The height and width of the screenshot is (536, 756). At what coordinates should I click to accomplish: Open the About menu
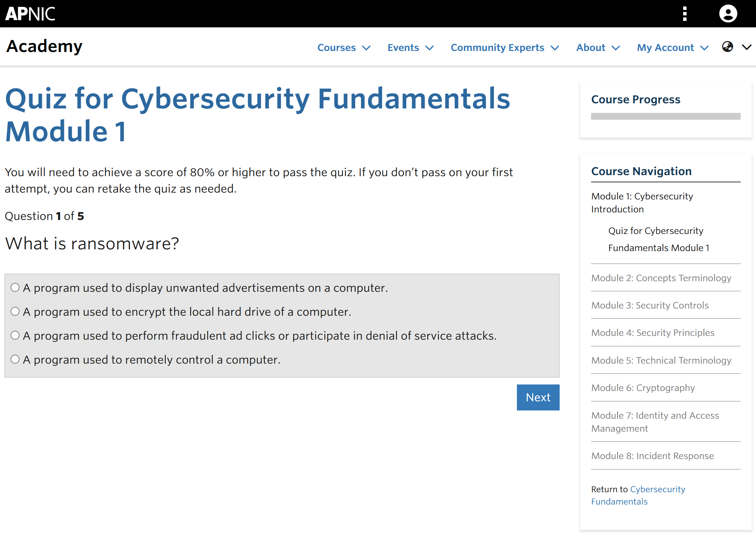point(598,48)
